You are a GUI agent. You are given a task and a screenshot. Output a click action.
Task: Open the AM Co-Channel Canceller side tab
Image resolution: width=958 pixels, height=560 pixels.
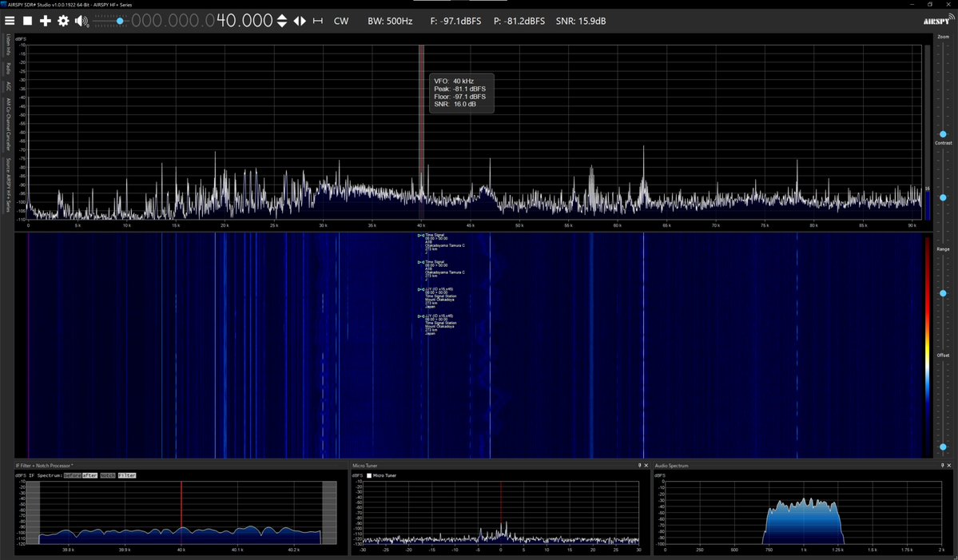point(8,124)
